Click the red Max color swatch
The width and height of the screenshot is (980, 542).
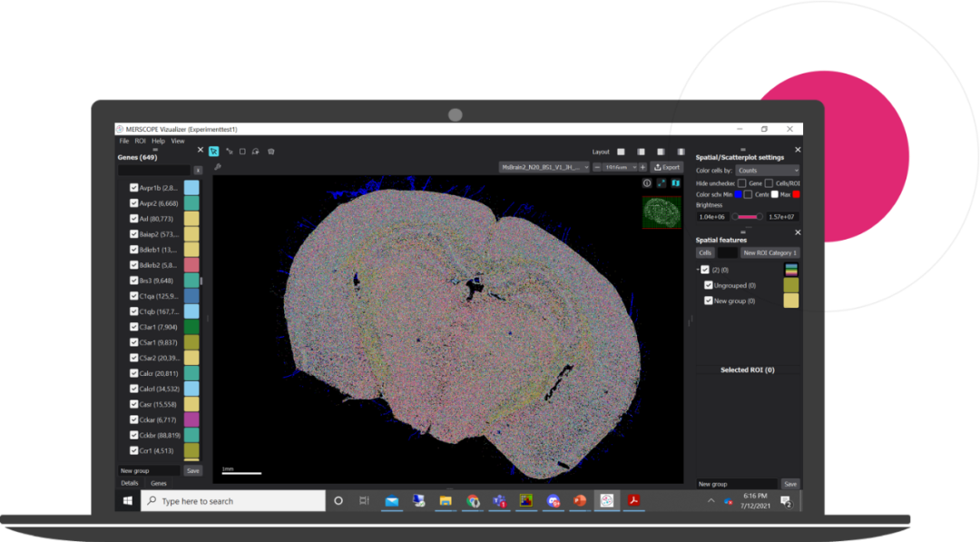click(796, 194)
